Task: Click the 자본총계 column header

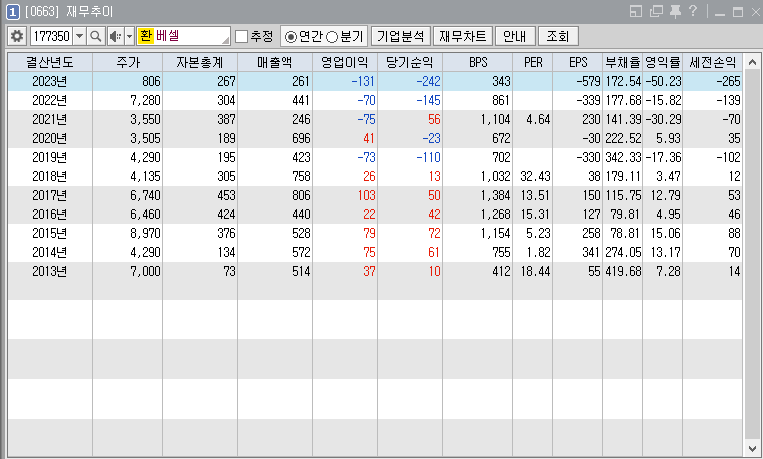Action: coord(200,62)
